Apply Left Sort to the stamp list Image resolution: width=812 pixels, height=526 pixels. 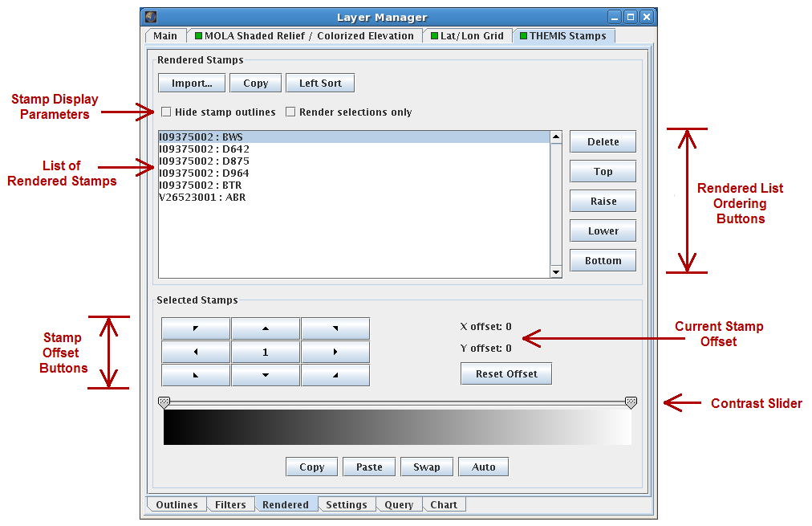[319, 83]
